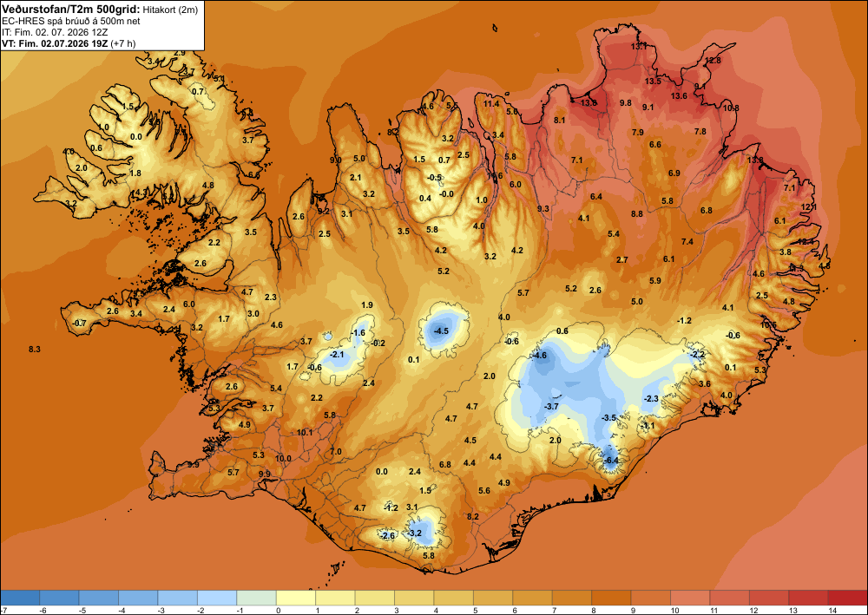Click the -4.5 value on Hofsjökull

(441, 330)
